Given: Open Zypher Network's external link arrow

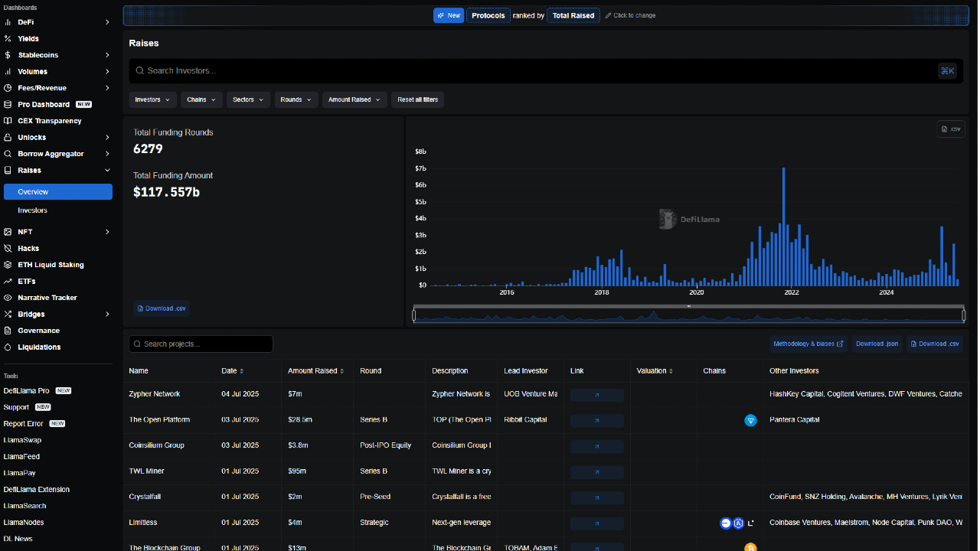Looking at the screenshot, I should (x=596, y=395).
